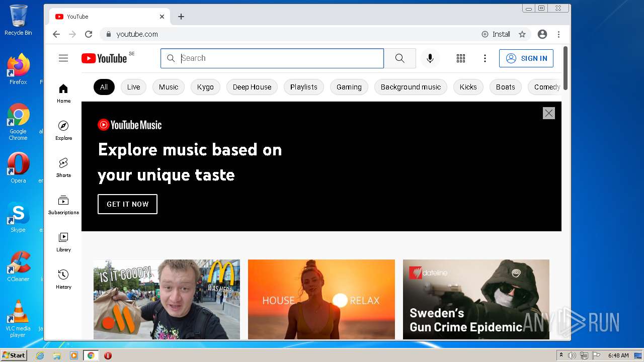Close the YouTube tab

click(x=162, y=17)
